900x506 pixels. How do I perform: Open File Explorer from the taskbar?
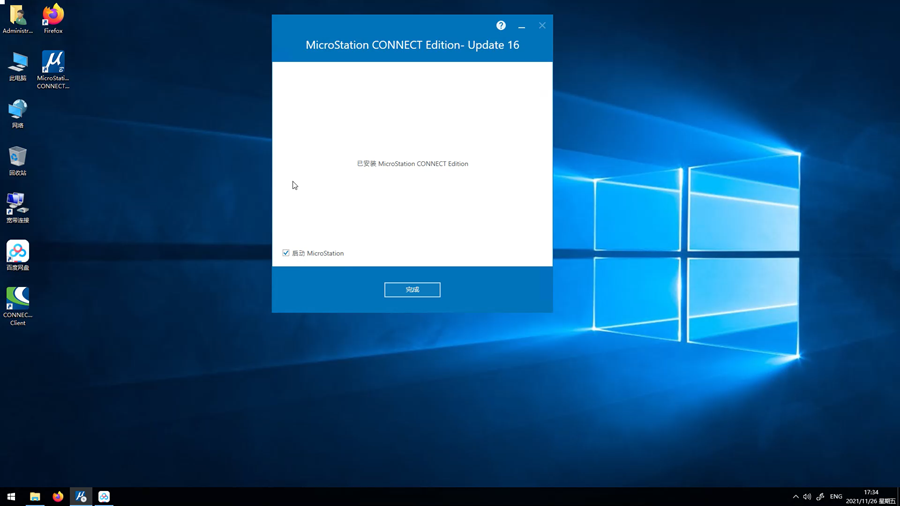click(x=35, y=497)
